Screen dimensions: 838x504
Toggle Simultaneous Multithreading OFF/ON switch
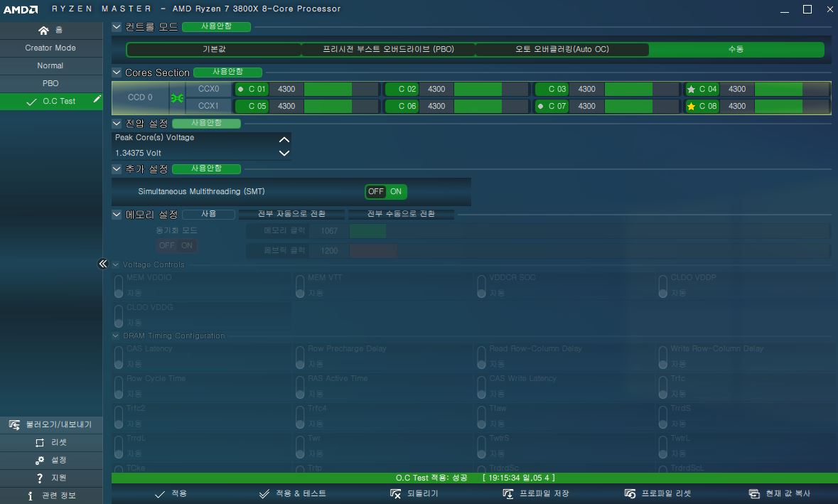(386, 191)
